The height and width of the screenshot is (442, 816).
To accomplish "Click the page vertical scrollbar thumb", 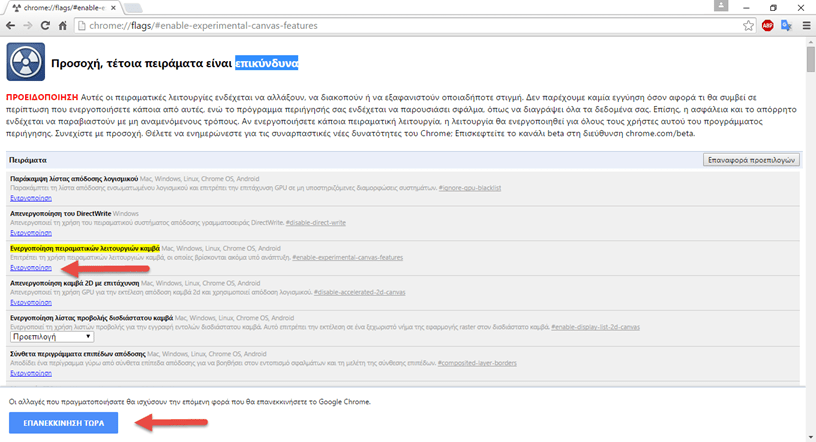I will point(811,60).
